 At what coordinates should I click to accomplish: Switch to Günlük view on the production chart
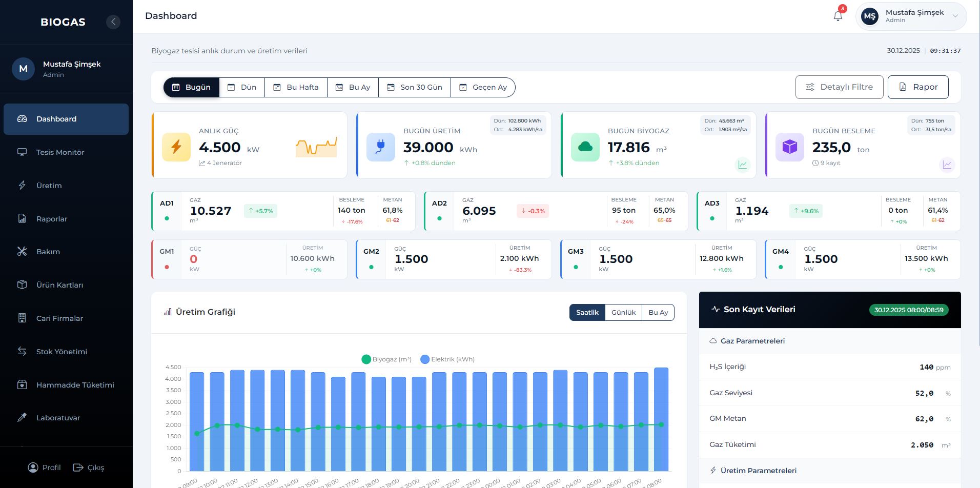pos(623,312)
